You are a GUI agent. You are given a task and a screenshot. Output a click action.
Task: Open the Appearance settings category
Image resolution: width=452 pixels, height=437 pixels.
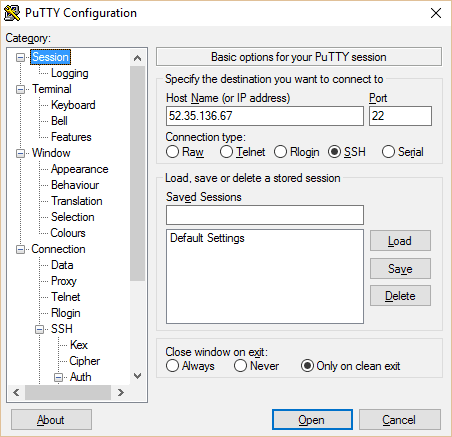pyautogui.click(x=80, y=169)
